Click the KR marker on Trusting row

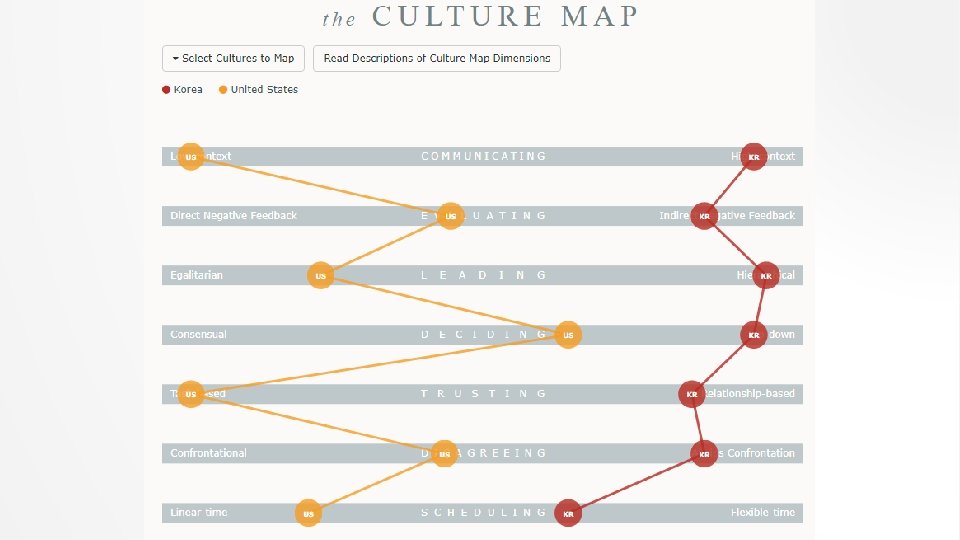[691, 394]
